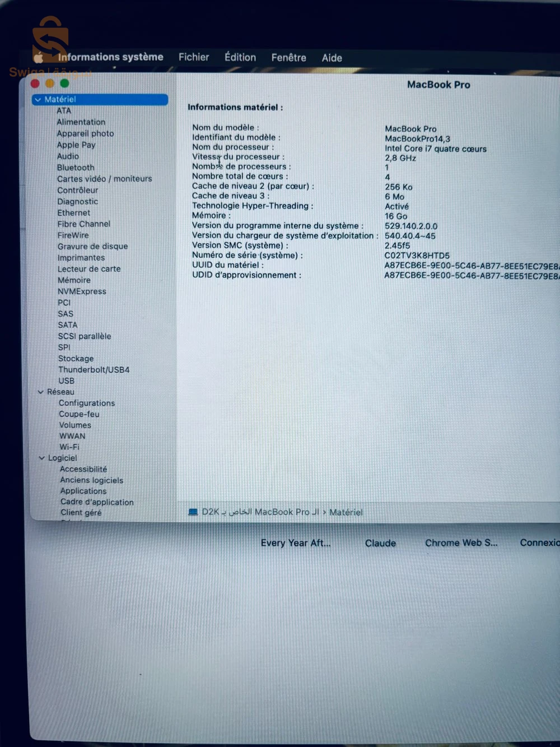The width and height of the screenshot is (560, 747).
Task: Open the Apple menu icon
Action: 39,58
